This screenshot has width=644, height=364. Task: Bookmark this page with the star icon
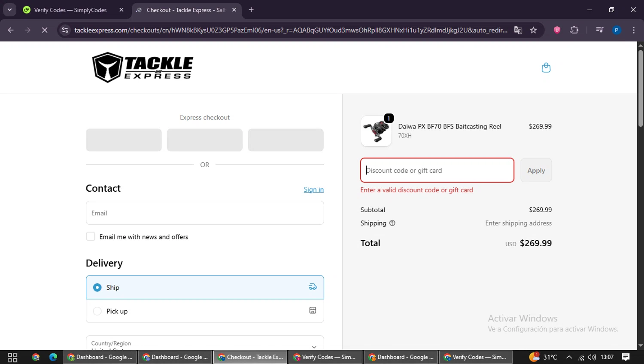point(533,30)
